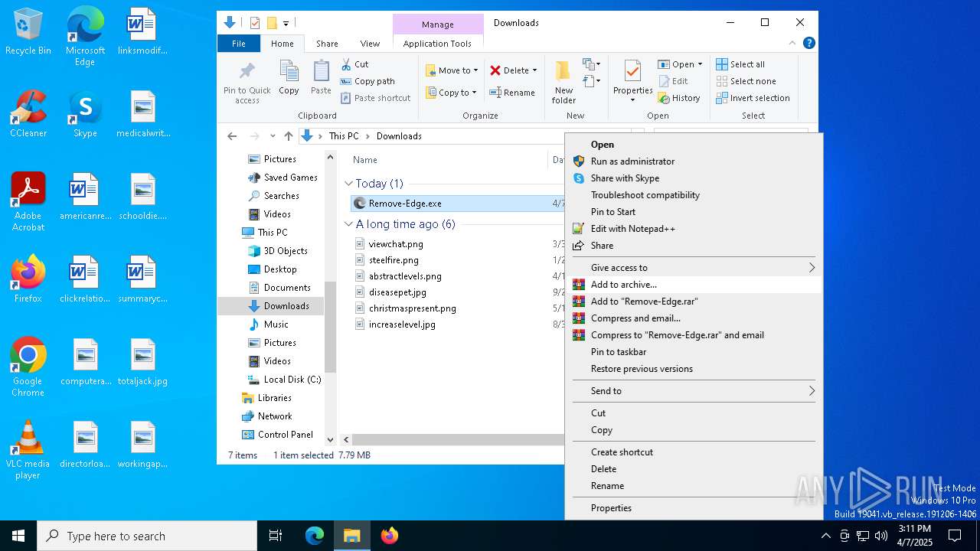Open the Move to dropdown
Image resolution: width=980 pixels, height=551 pixels.
click(x=452, y=70)
